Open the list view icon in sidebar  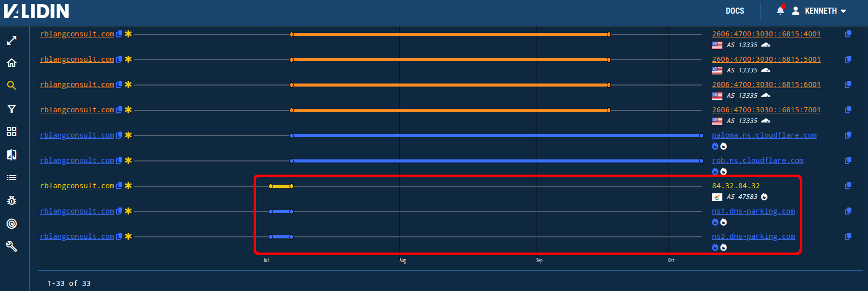[x=12, y=178]
